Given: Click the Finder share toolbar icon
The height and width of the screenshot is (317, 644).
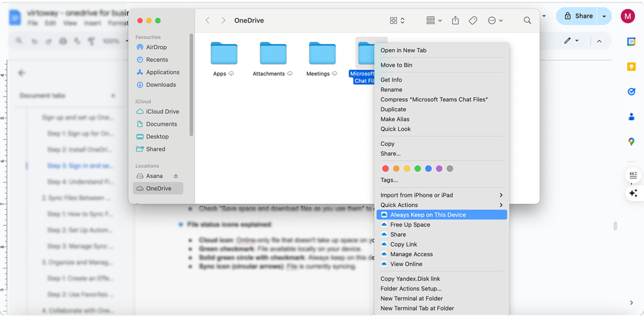Looking at the screenshot, I should [455, 21].
